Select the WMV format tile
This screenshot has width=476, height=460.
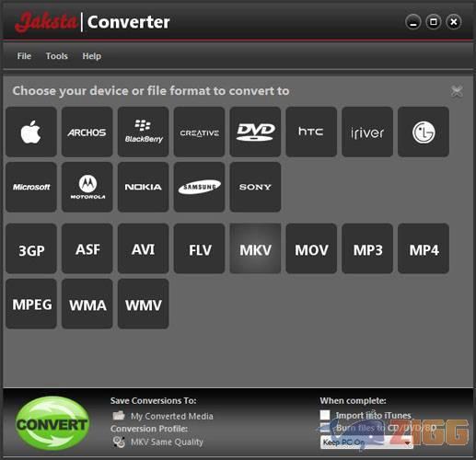144,304
